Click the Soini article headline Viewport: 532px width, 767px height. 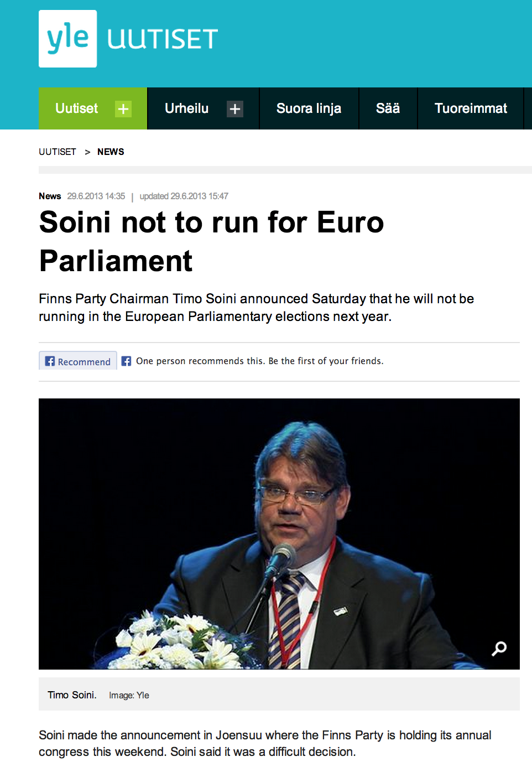pyautogui.click(x=212, y=241)
